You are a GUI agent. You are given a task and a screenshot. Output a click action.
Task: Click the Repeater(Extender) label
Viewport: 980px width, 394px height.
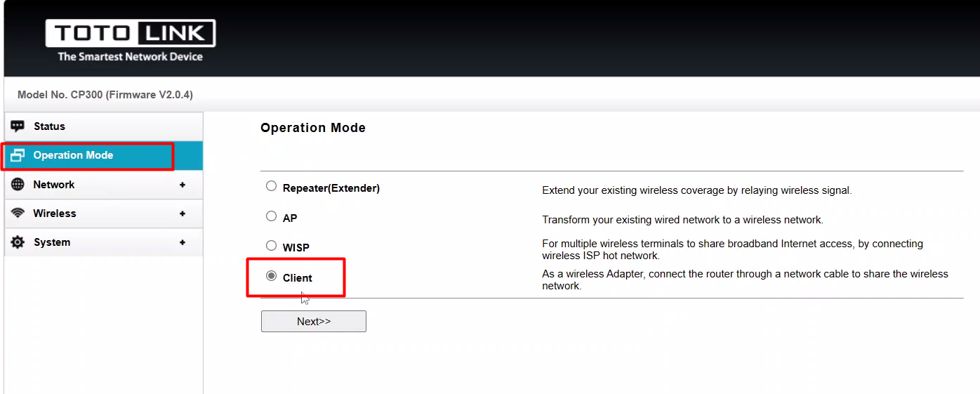(331, 188)
